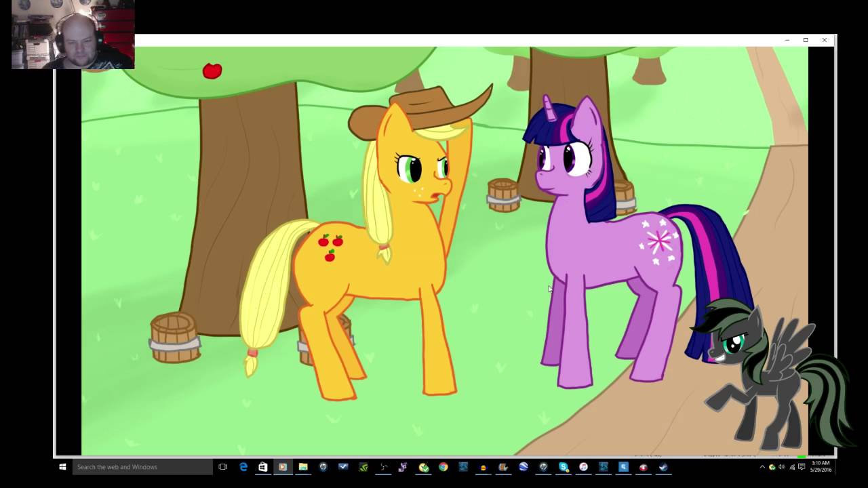Click the 'Search the web and Windows' box
The image size is (868, 488).
(x=142, y=467)
